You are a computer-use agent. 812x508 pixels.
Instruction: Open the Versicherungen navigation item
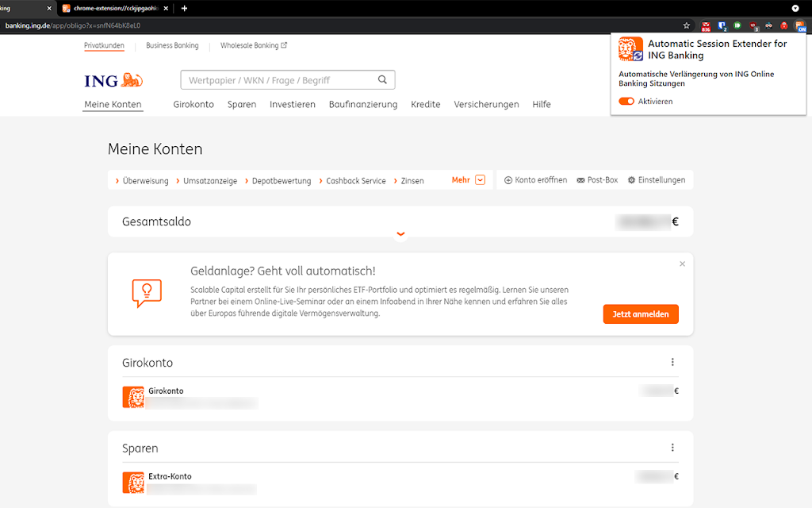pos(486,104)
